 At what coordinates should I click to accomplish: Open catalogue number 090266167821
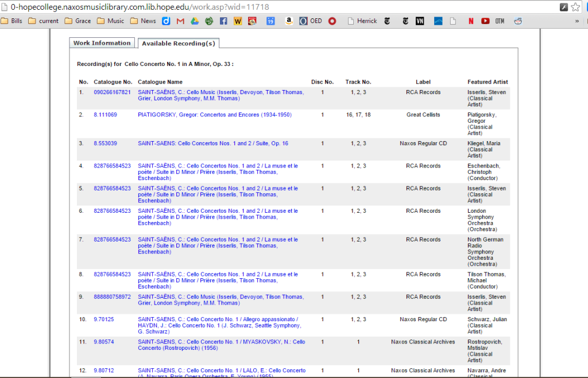(x=112, y=92)
